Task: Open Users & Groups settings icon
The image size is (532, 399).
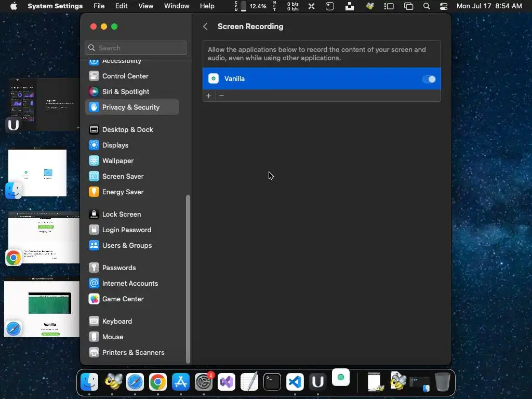Action: tap(94, 246)
